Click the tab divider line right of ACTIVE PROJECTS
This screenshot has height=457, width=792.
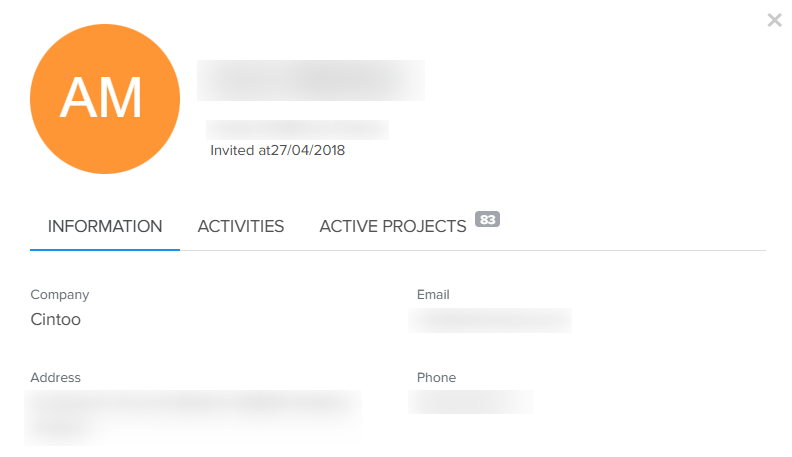pos(633,250)
